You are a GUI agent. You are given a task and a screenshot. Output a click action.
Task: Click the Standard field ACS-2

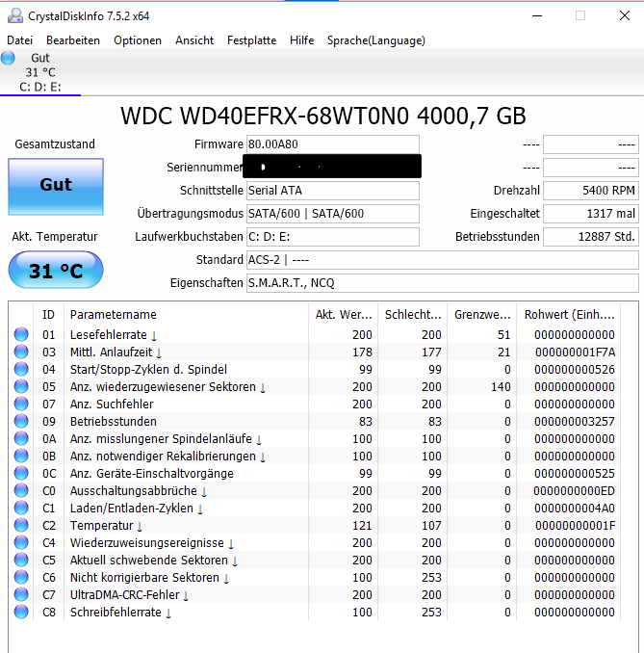point(443,260)
